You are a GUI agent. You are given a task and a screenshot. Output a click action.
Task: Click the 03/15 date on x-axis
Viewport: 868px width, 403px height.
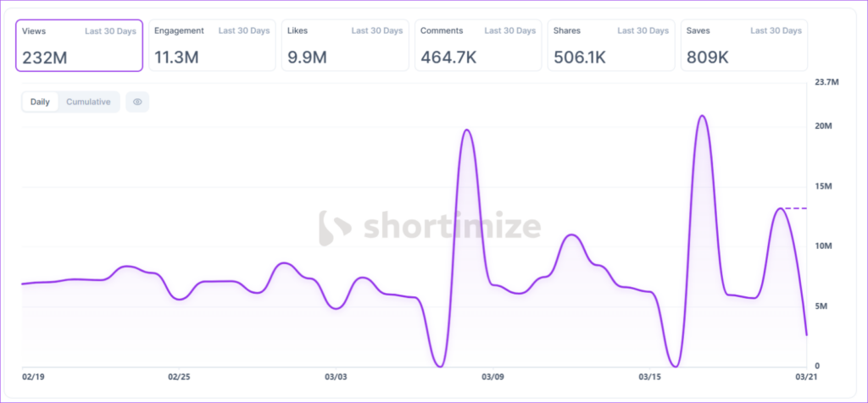[x=650, y=377]
